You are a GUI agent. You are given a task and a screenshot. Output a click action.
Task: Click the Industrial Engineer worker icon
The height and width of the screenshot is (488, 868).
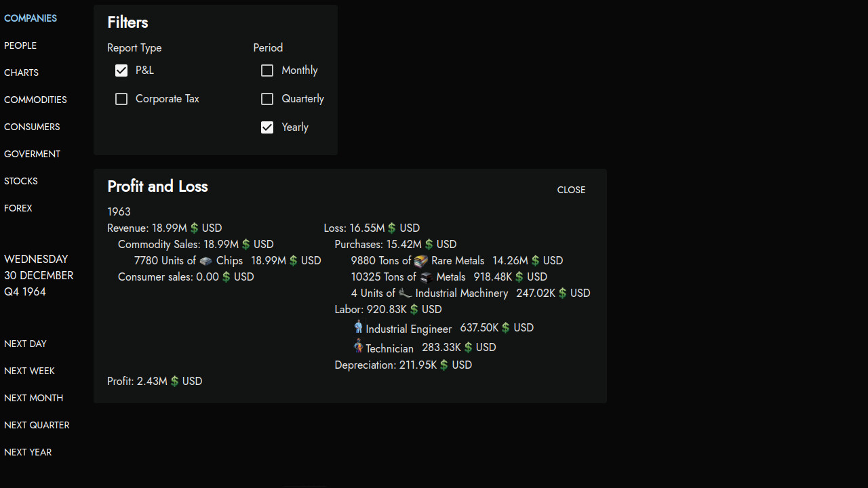point(358,327)
